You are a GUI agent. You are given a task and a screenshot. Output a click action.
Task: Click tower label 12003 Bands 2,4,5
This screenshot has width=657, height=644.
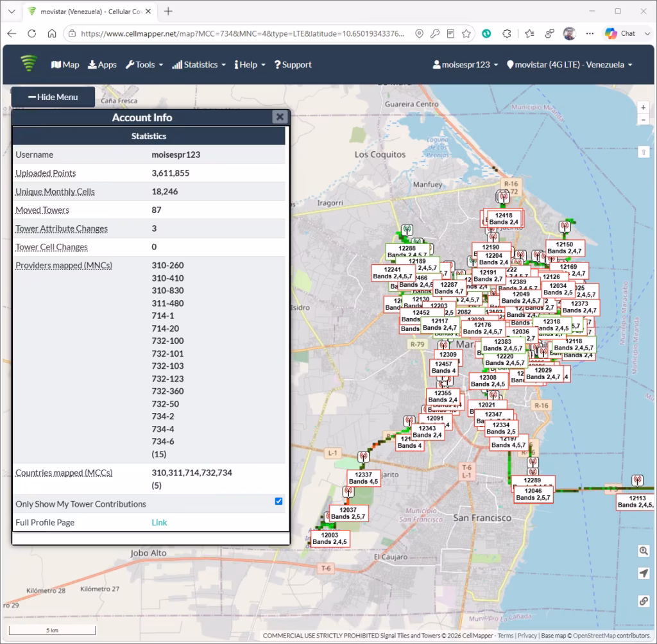tap(330, 538)
